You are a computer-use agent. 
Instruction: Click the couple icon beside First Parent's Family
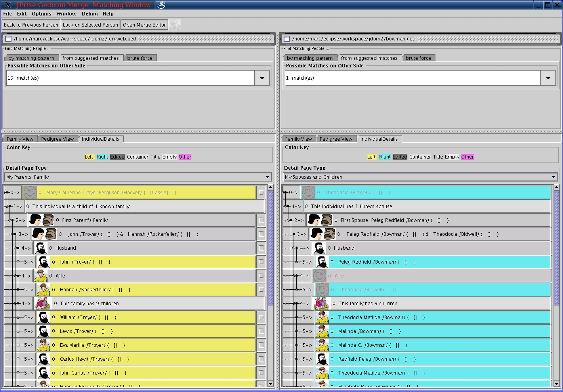41,220
